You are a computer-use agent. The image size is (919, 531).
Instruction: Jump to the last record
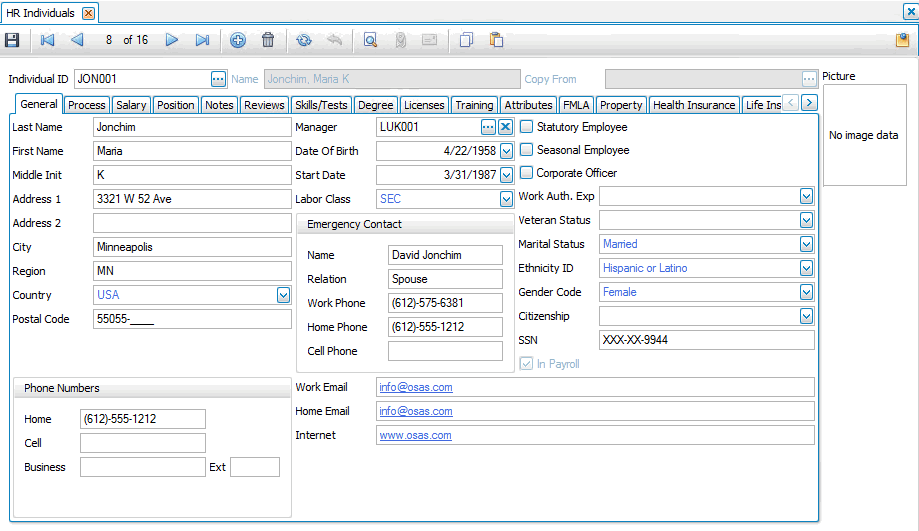(202, 40)
